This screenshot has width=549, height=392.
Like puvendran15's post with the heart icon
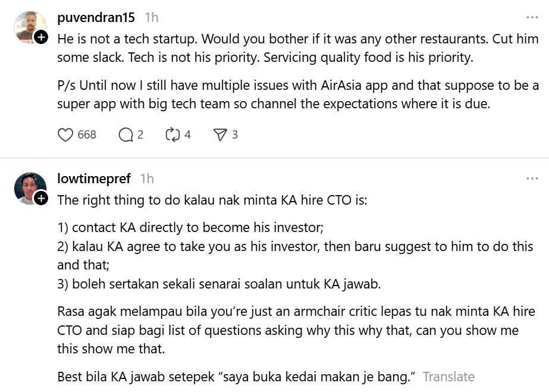[65, 135]
